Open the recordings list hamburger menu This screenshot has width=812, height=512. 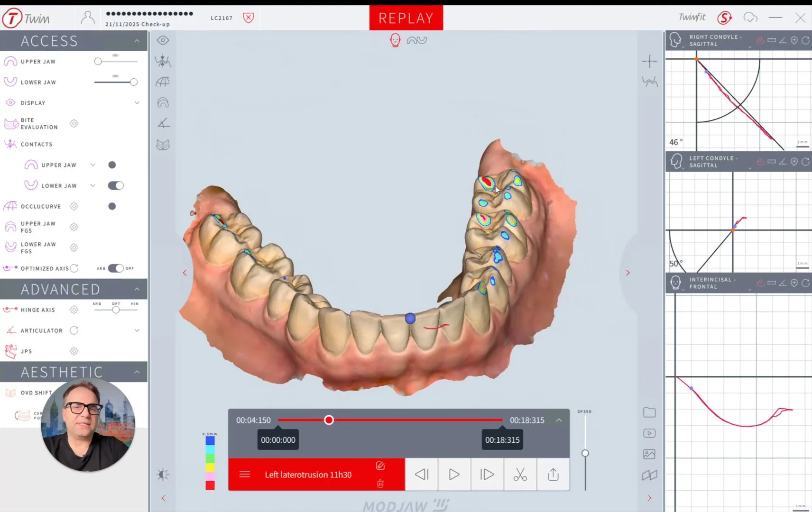click(245, 474)
